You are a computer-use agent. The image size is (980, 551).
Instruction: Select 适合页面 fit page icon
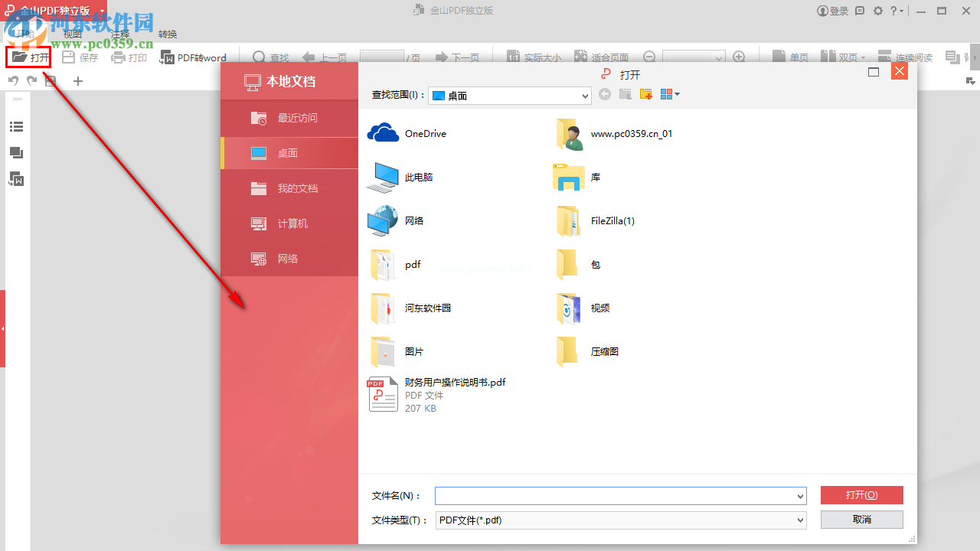pyautogui.click(x=580, y=57)
